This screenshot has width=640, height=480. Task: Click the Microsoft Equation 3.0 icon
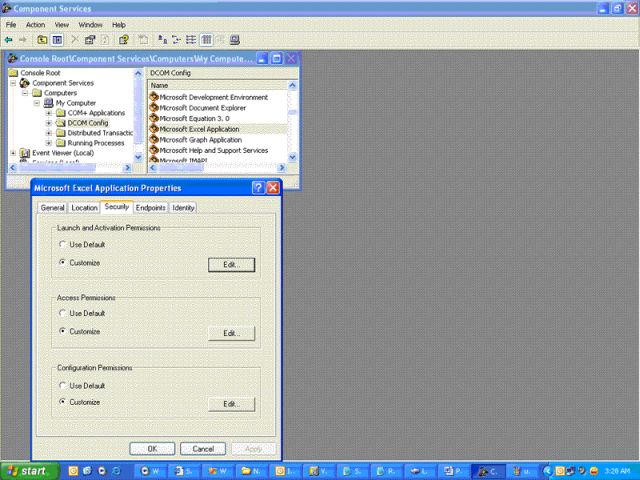[154, 118]
